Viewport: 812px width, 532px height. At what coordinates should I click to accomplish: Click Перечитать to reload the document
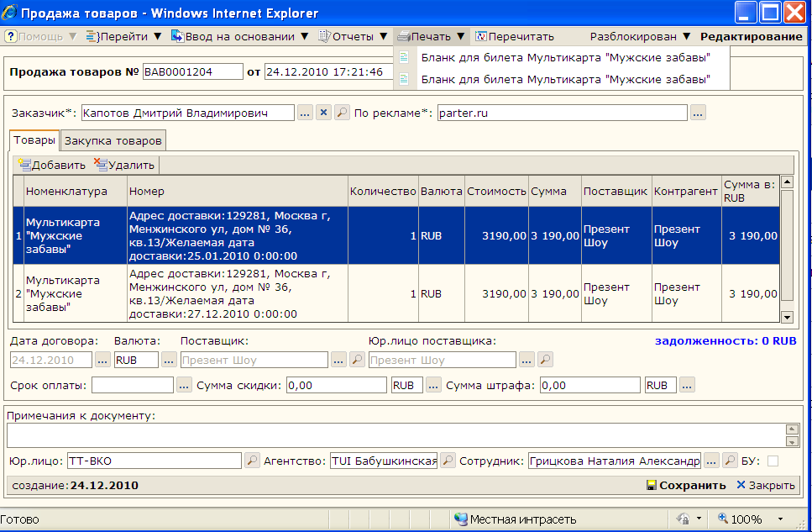click(515, 37)
